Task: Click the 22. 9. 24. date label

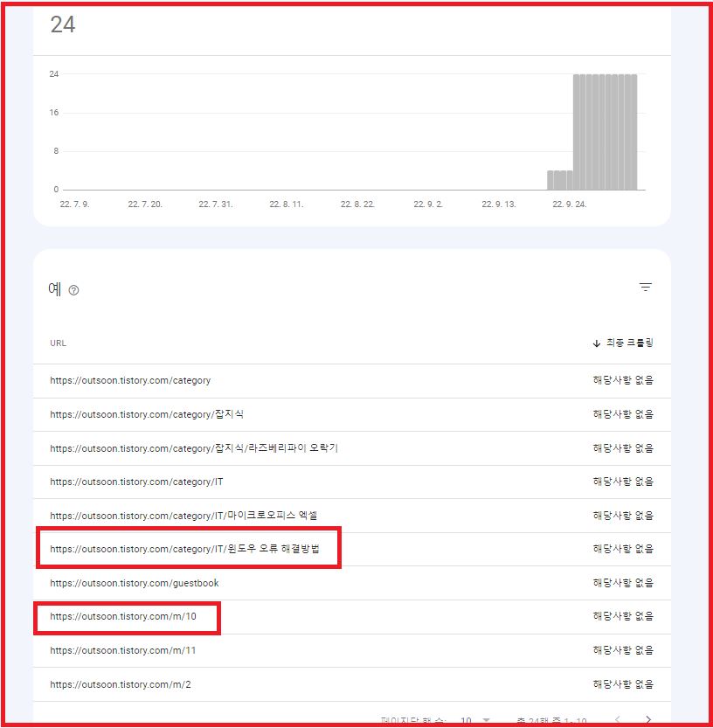Action: click(x=570, y=205)
